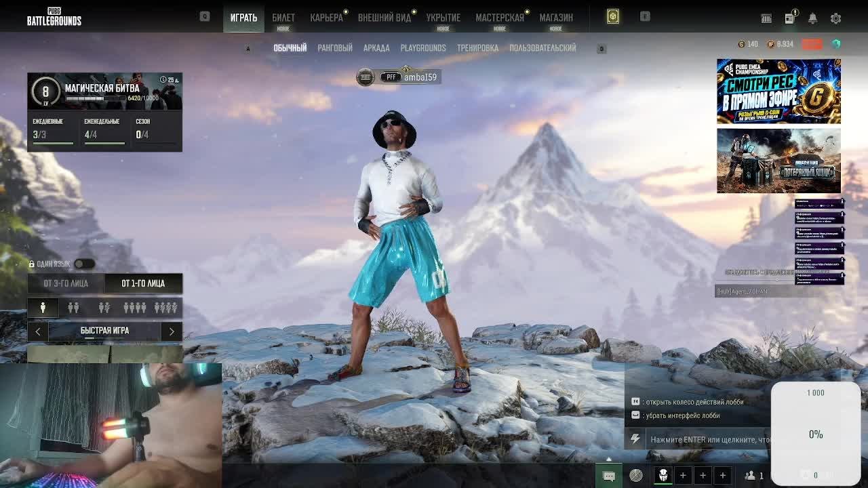The image size is (868, 488).
Task: Click the E key hint right of Магазин
Action: click(x=645, y=16)
